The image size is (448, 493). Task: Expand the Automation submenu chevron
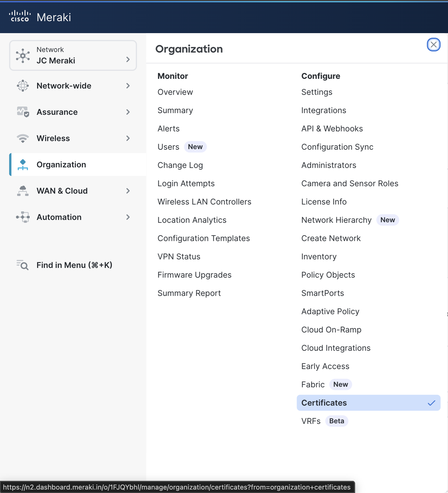[x=128, y=217]
